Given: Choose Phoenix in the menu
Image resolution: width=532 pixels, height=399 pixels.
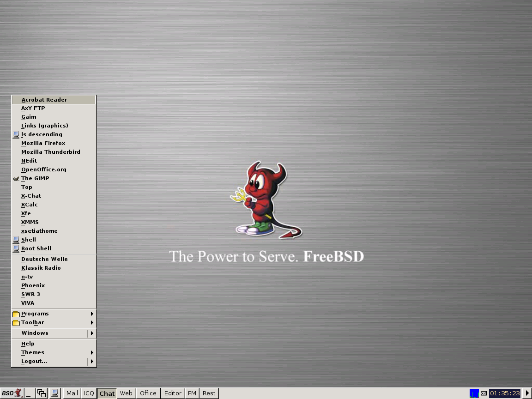Looking at the screenshot, I should click(54, 286).
